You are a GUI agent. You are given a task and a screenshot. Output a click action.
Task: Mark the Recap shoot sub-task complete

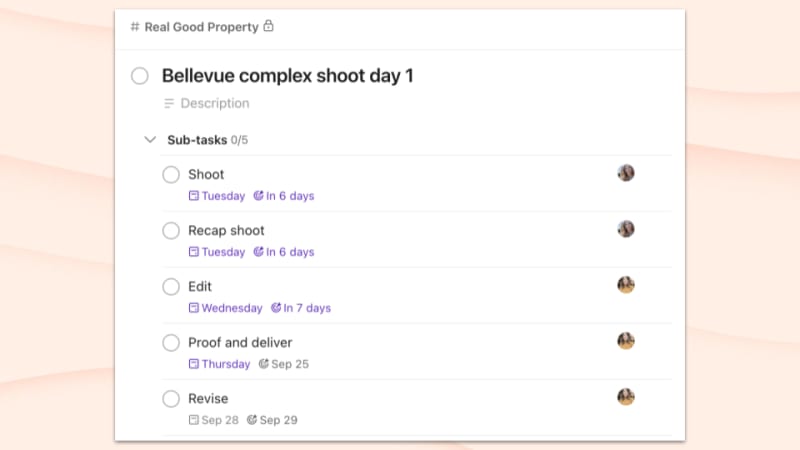[x=171, y=231]
